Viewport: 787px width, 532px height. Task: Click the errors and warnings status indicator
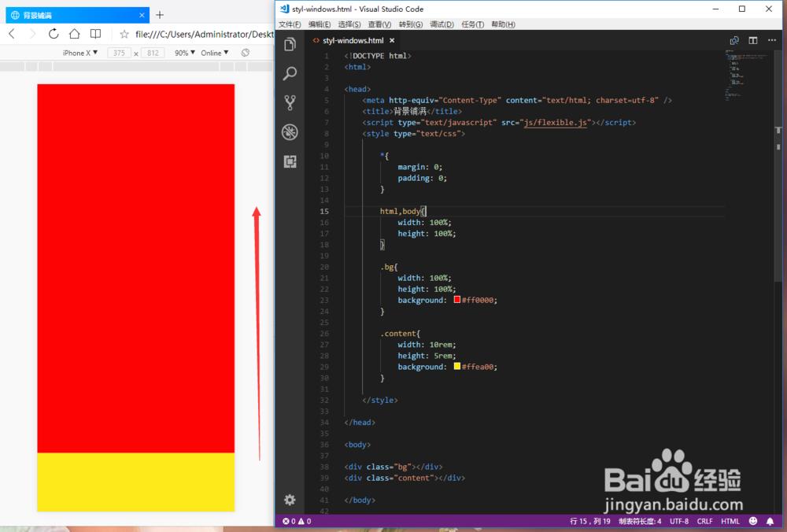point(297,521)
